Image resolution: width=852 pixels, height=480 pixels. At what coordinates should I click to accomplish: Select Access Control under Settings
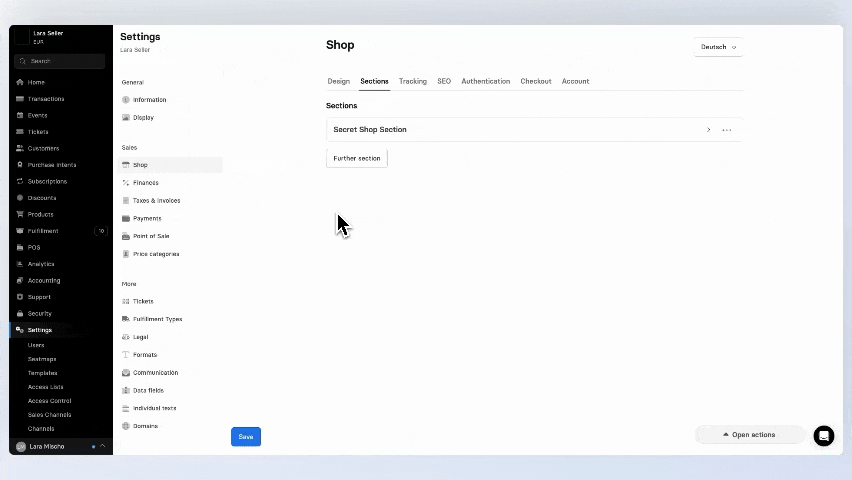tap(49, 401)
